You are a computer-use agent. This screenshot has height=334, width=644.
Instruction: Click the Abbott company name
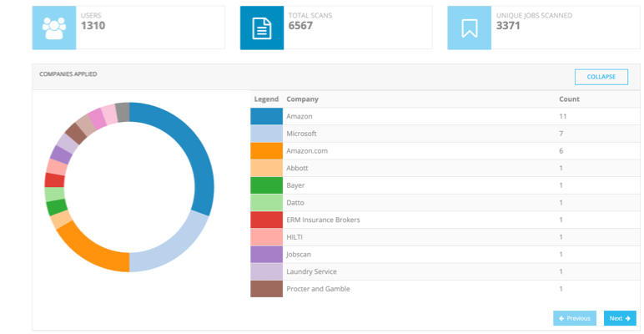pos(297,168)
